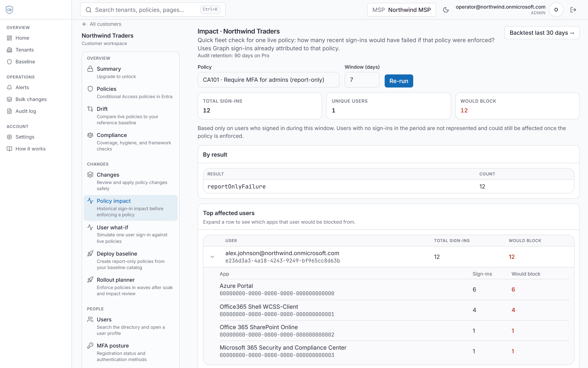588x368 pixels.
Task: Open the Policy dropdown CA101
Action: coord(268,80)
